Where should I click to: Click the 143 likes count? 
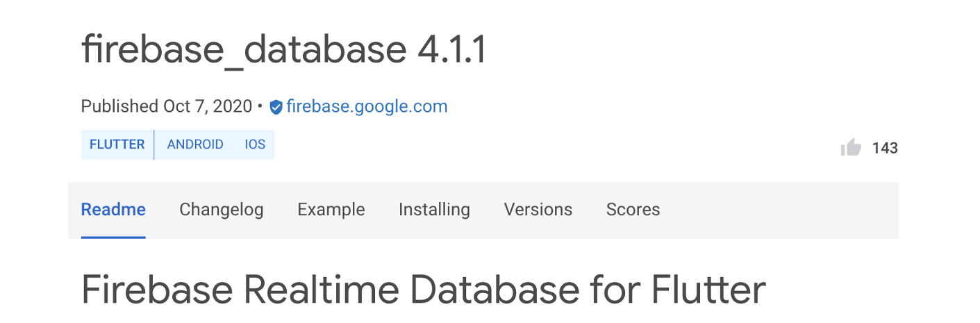pyautogui.click(x=885, y=148)
